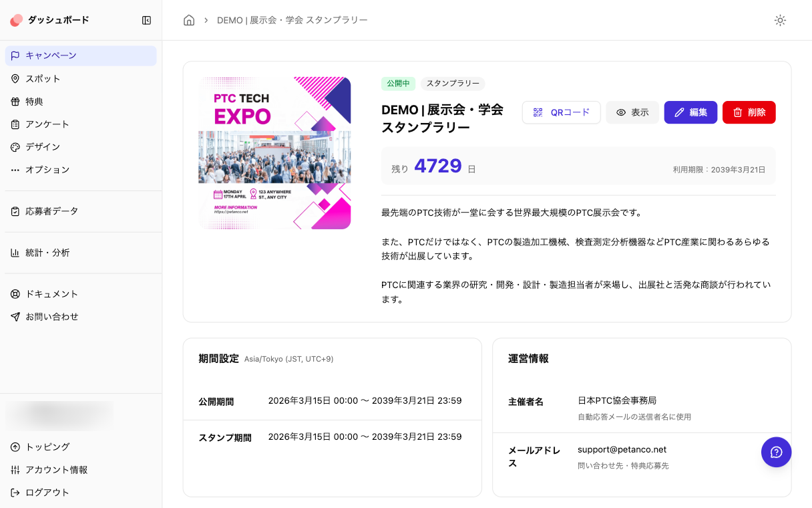812x508 pixels.
Task: Click breadcrumb DEMO | 展示会・学会 スタンプラリー
Action: coord(292,20)
